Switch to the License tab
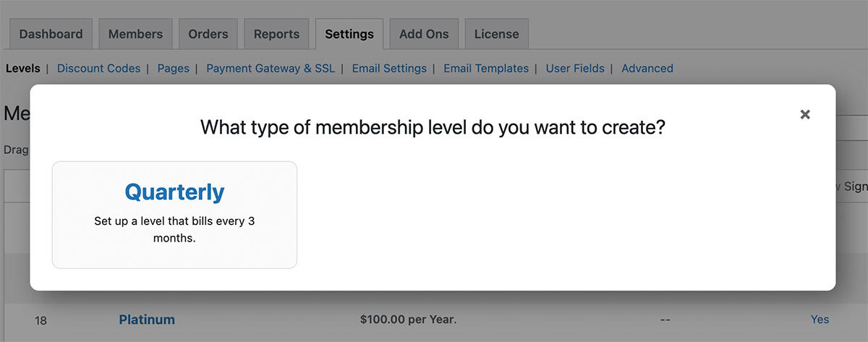 pos(496,34)
